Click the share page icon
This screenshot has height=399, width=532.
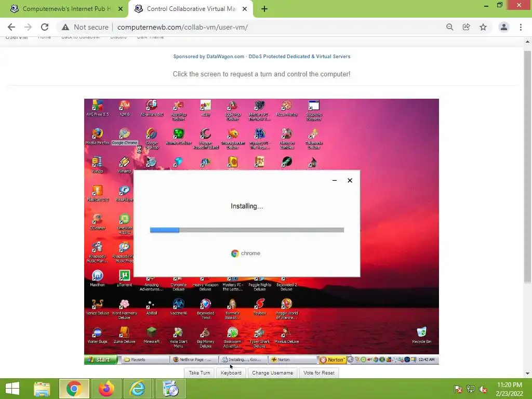467,27
